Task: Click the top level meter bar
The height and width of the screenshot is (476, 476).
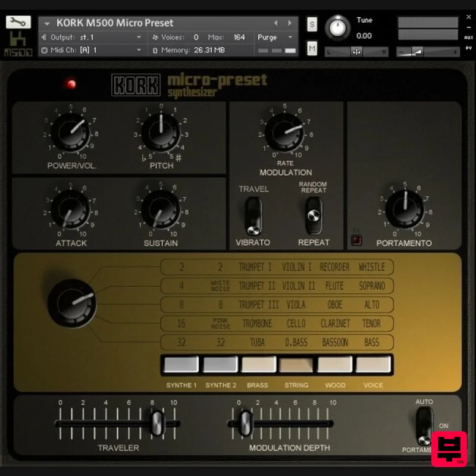Action: coord(428,23)
